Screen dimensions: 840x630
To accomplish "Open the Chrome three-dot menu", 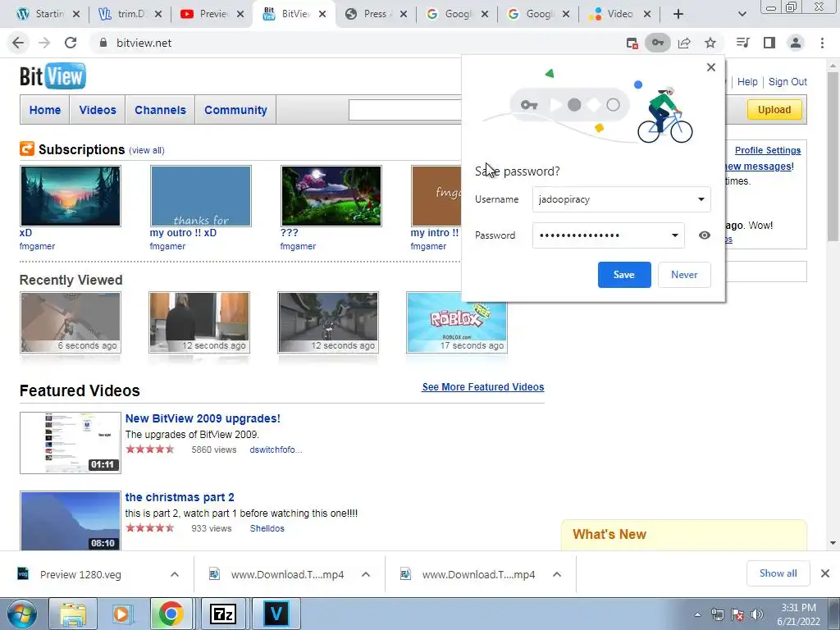I will coord(822,43).
